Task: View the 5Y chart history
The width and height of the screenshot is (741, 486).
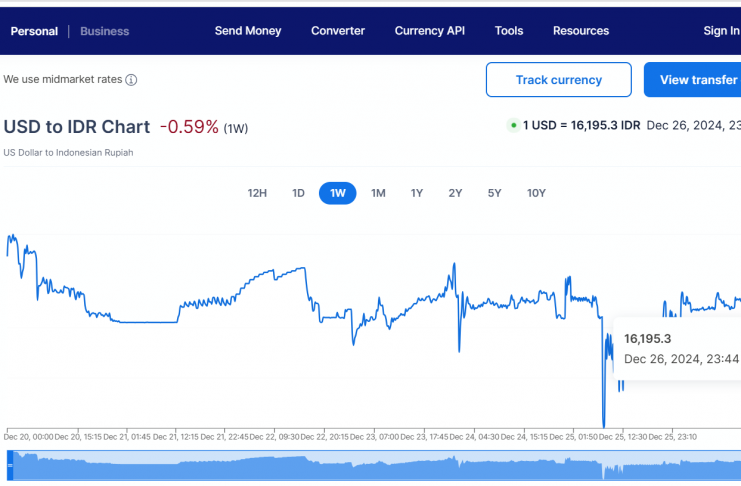Action: [x=494, y=193]
